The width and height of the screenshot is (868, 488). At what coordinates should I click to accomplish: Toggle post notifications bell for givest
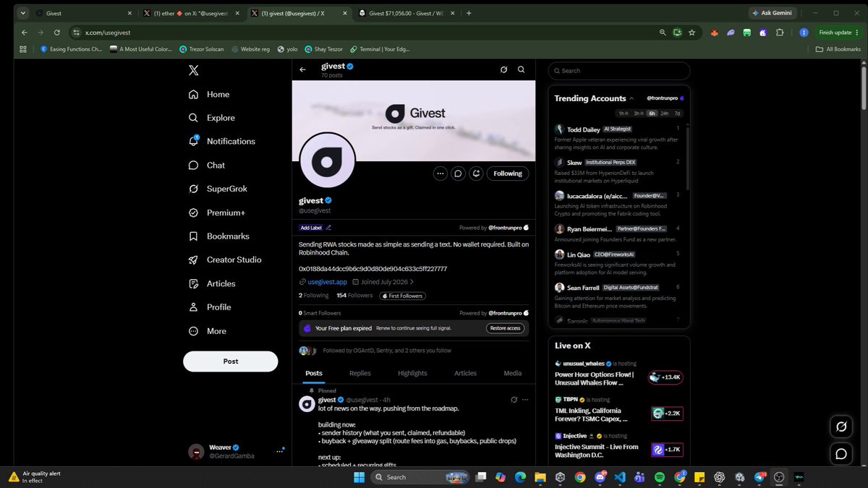(476, 174)
